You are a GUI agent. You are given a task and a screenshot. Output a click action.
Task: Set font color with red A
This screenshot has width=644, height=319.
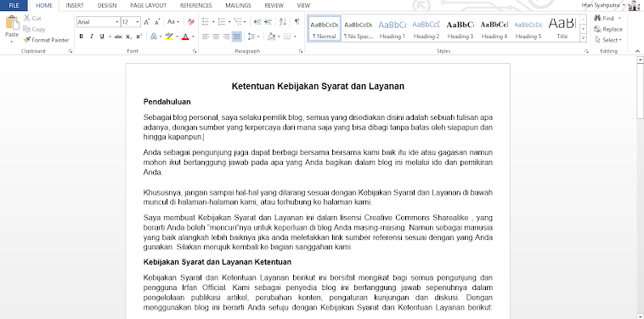pyautogui.click(x=185, y=37)
